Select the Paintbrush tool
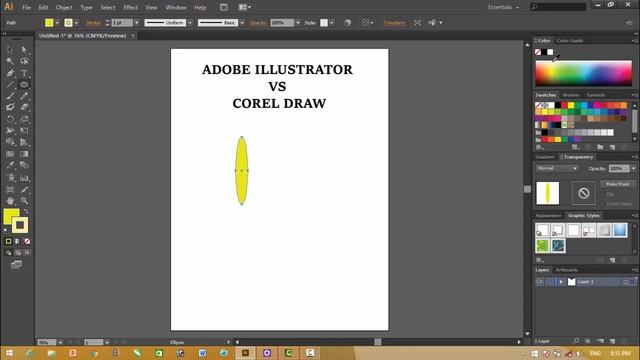 tap(10, 96)
